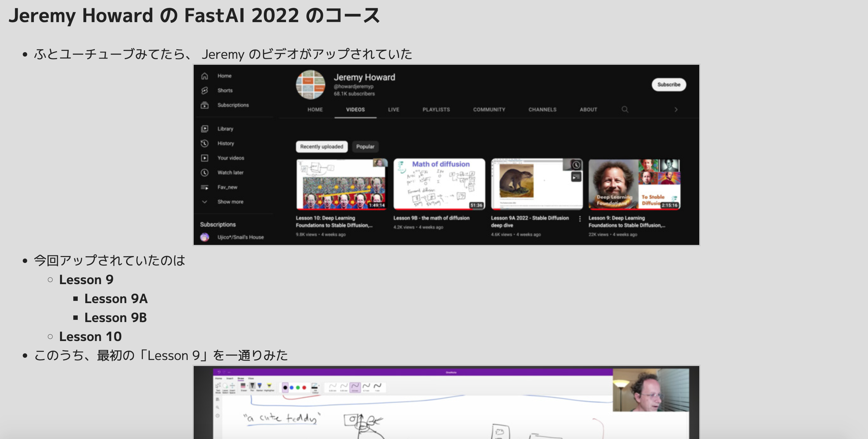Switch to the LIVE tab

[x=394, y=109]
